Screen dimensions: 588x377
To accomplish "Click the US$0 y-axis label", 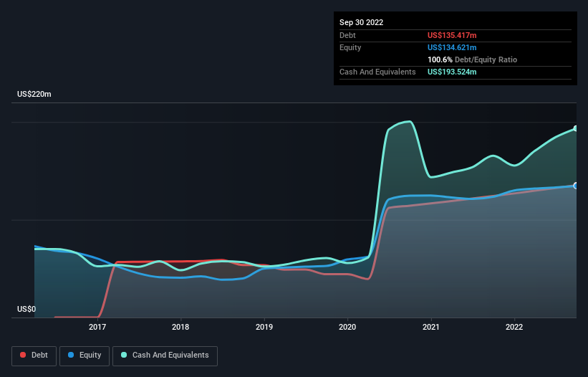I will click(26, 309).
